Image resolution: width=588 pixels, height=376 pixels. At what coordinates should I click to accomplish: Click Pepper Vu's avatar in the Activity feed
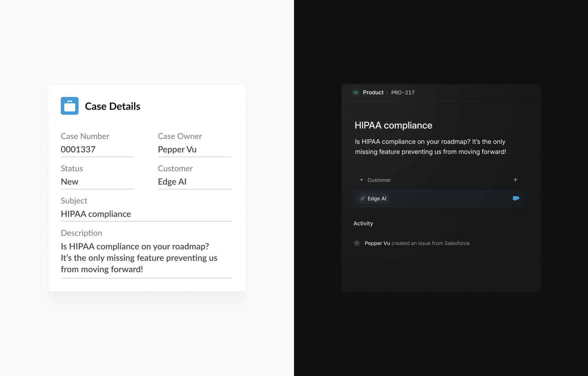point(357,243)
